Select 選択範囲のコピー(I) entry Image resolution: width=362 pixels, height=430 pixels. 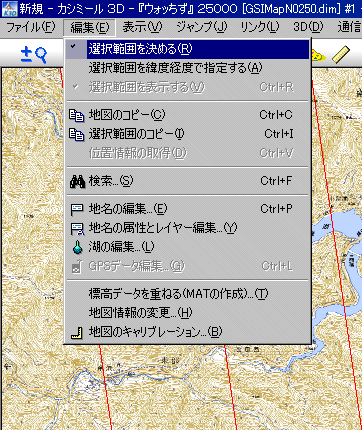(188, 134)
